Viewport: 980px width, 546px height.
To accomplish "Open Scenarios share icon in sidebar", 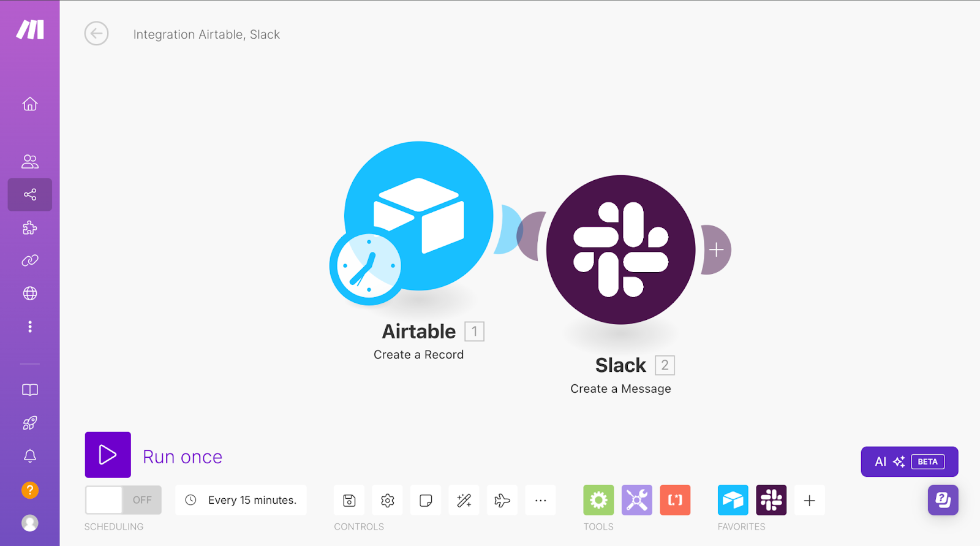I will pos(30,195).
